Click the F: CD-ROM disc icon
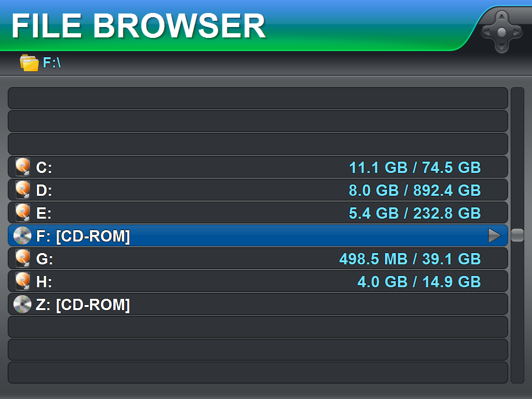532x399 pixels. pyautogui.click(x=22, y=235)
